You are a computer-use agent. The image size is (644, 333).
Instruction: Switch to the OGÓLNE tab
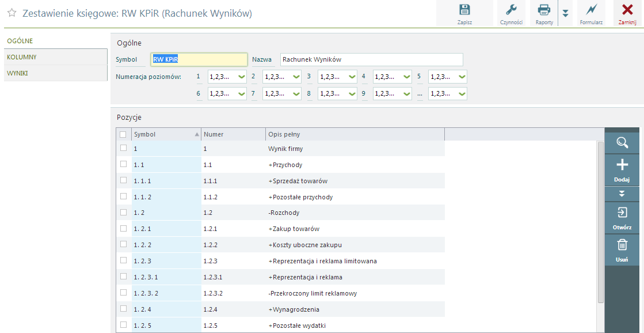point(56,41)
